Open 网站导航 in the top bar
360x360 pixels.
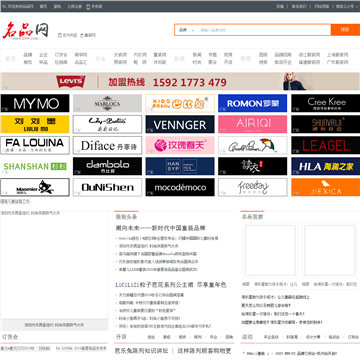point(322,6)
